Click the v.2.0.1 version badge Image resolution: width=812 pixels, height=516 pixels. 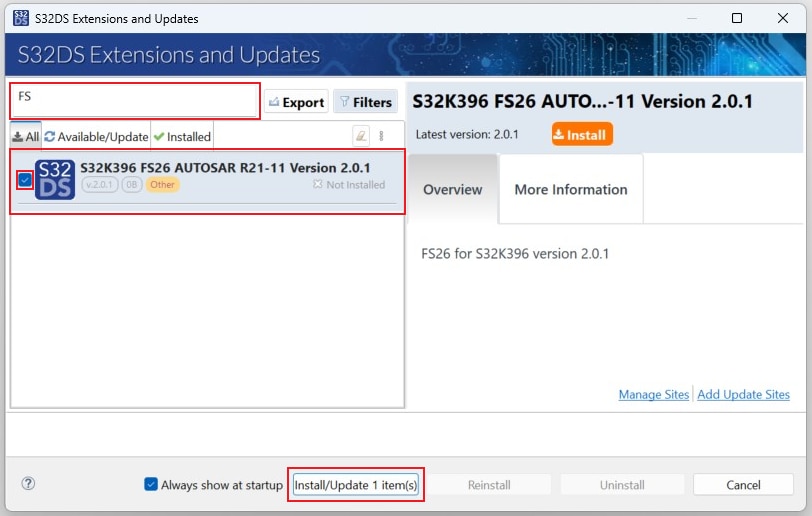[100, 185]
